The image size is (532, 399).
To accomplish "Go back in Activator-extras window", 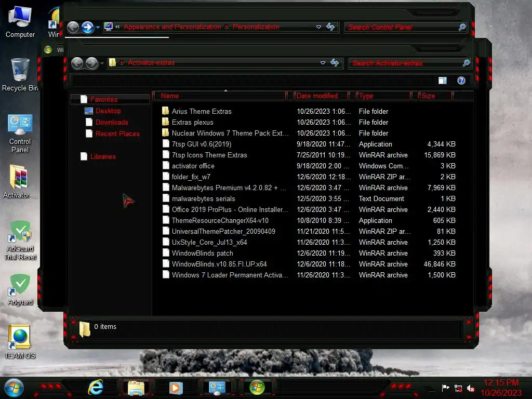I will [x=77, y=63].
